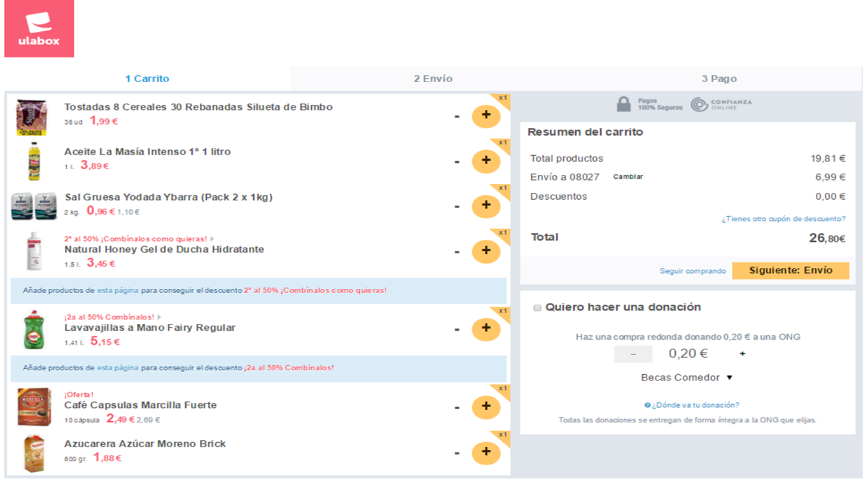868x488 pixels.
Task: Add one more Aceite La Masía Intenso
Action: tap(486, 161)
